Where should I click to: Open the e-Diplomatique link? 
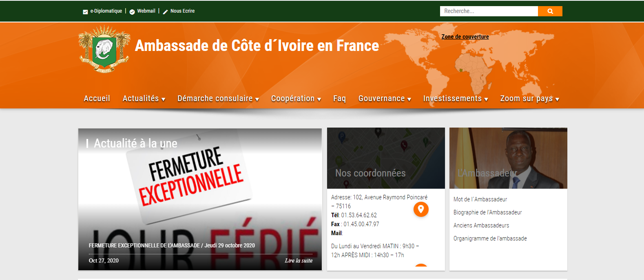click(106, 11)
